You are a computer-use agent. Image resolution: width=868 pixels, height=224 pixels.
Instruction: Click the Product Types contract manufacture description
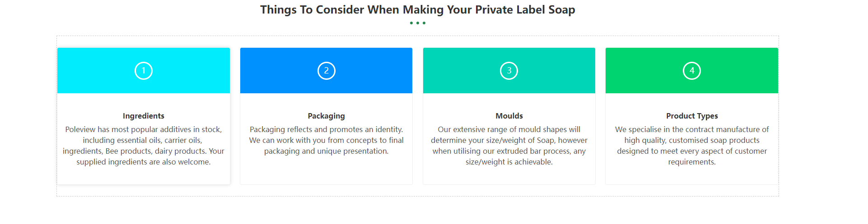[691, 146]
